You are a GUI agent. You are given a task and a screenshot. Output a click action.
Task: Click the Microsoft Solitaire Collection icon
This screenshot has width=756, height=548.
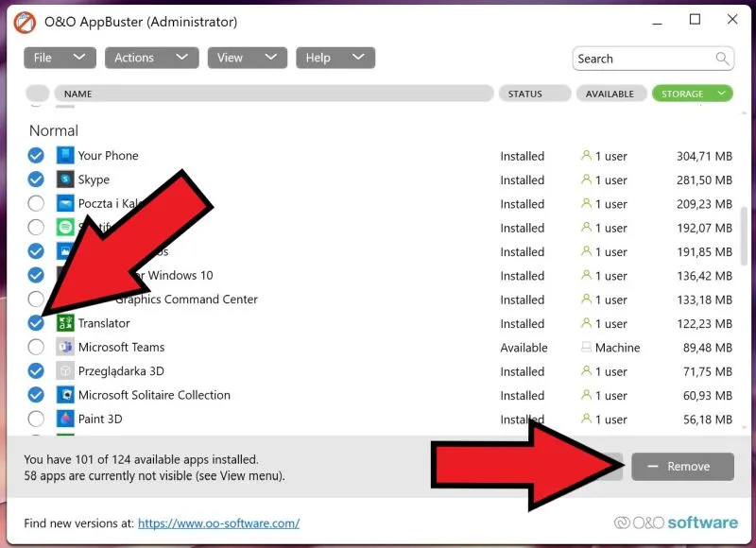64,395
